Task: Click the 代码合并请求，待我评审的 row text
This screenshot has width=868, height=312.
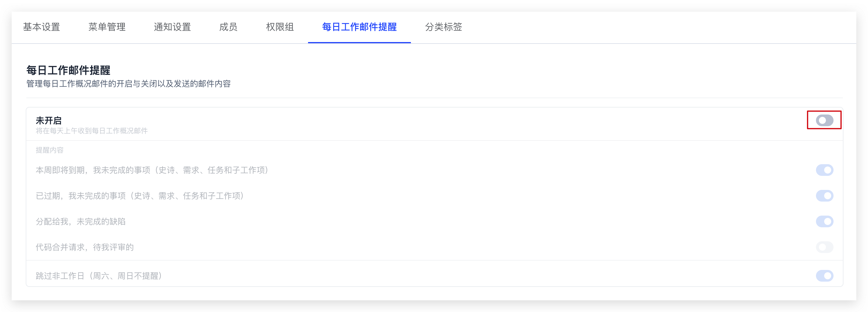Action: click(x=84, y=247)
